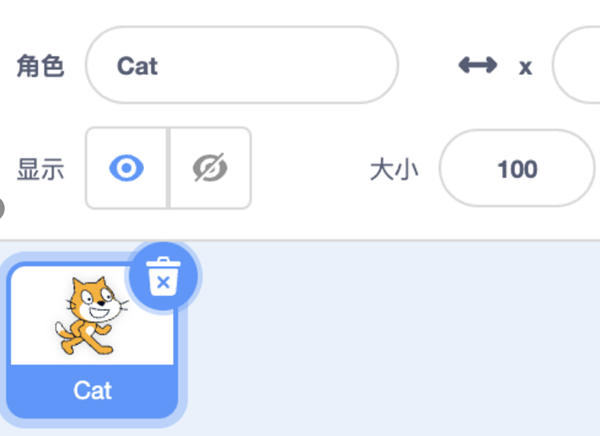The width and height of the screenshot is (600, 436).
Task: Show the Cat sprite on stage
Action: tap(126, 169)
